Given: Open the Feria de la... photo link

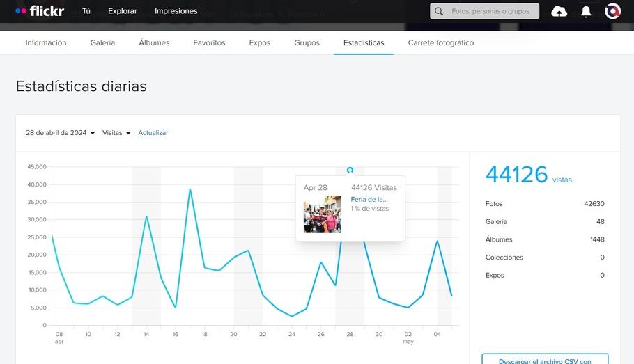Looking at the screenshot, I should (369, 200).
